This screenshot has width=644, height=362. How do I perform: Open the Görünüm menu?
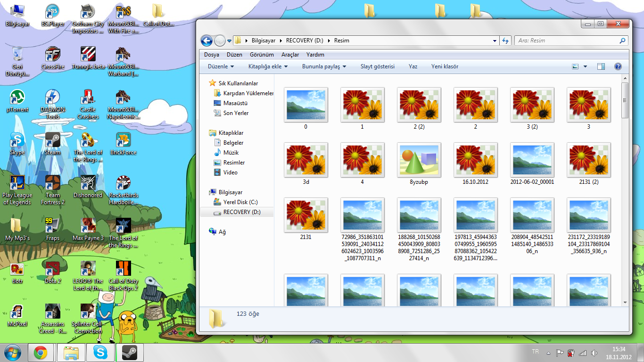262,55
